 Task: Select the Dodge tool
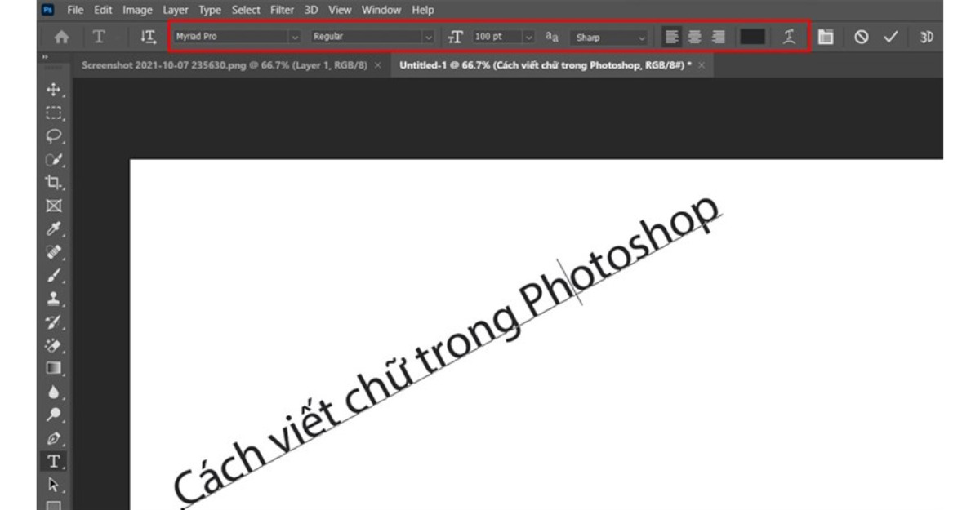54,415
